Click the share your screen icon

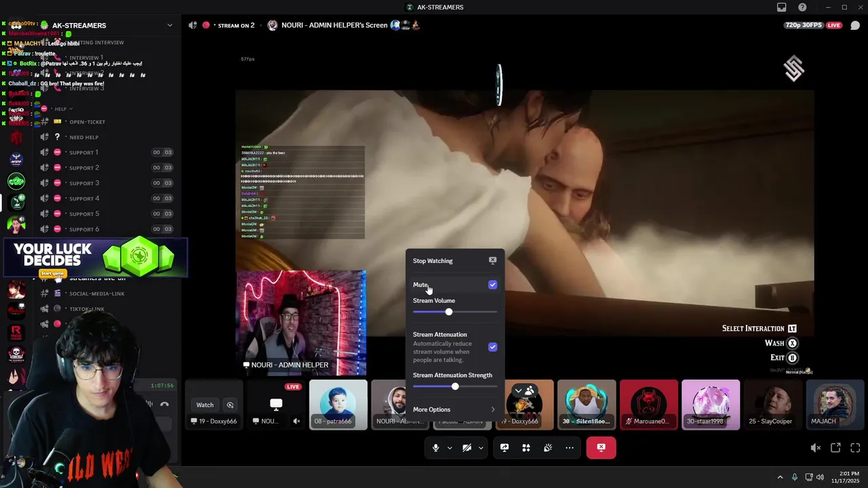coord(505,447)
